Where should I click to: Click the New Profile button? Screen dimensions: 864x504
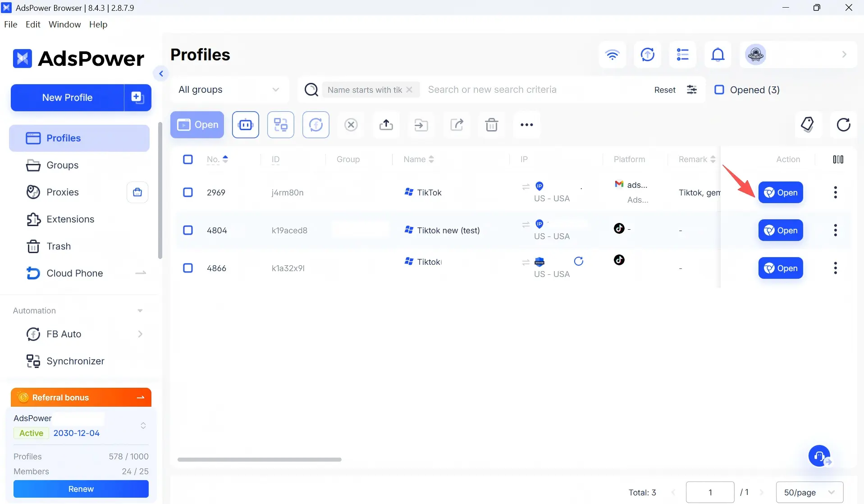(68, 97)
